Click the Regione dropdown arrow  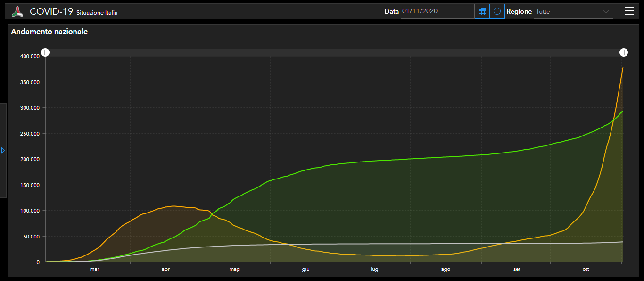606,11
